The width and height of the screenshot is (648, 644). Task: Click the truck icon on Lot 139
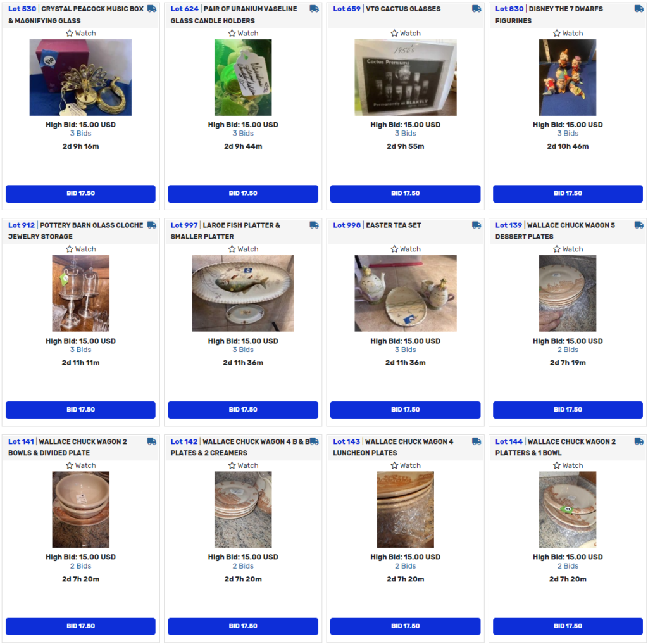point(639,225)
